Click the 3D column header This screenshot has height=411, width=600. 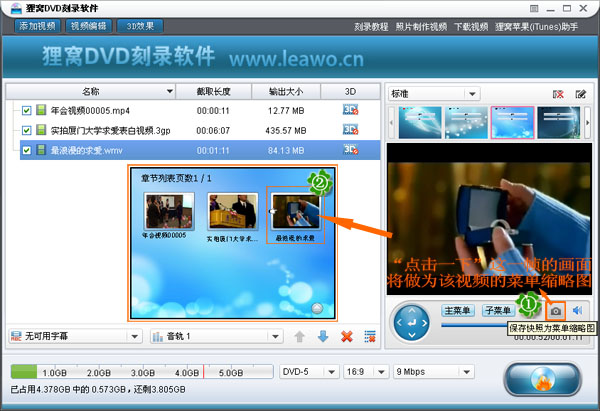[x=350, y=91]
